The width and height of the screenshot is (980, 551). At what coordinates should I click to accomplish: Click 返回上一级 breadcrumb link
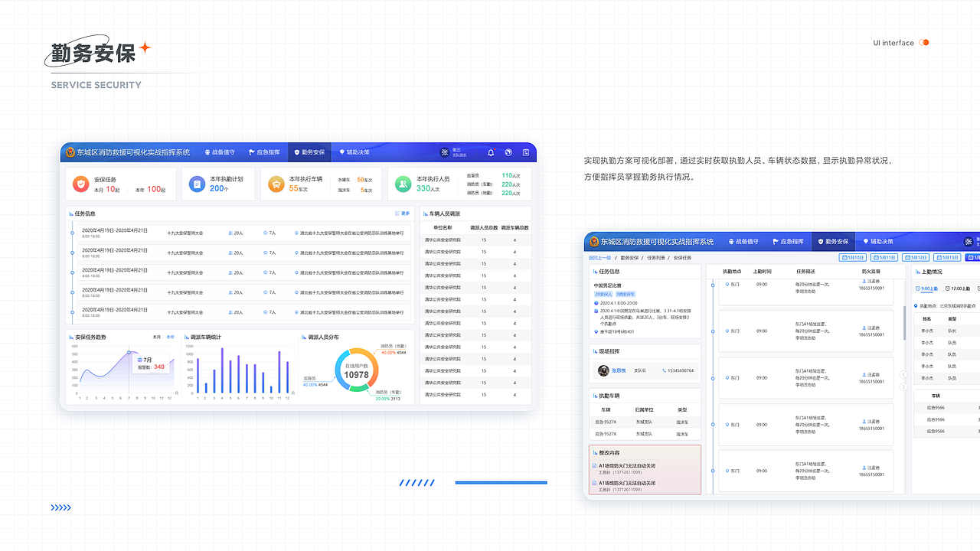pos(600,258)
